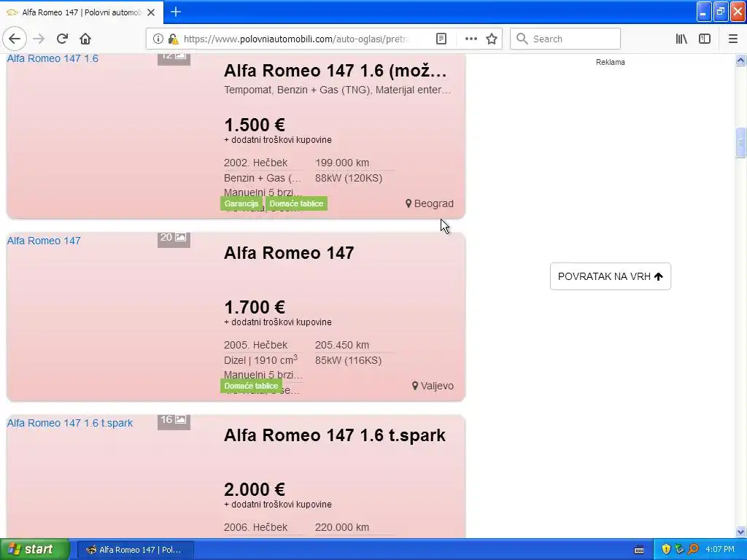Click the address bar URL field
Image resolution: width=747 pixels, height=560 pixels.
pos(296,39)
